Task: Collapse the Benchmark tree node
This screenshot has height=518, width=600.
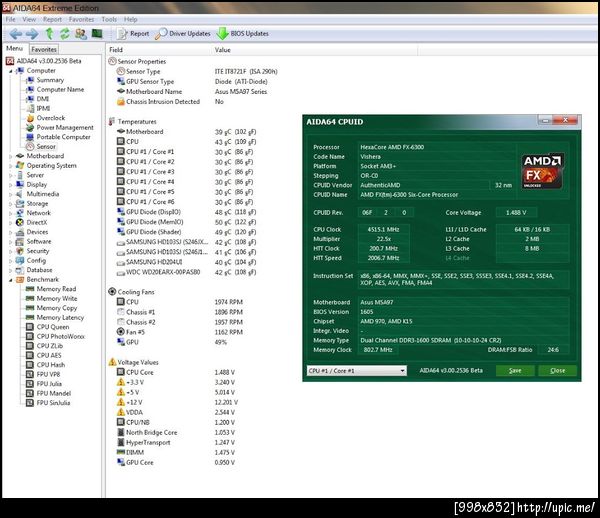Action: pyautogui.click(x=11, y=280)
